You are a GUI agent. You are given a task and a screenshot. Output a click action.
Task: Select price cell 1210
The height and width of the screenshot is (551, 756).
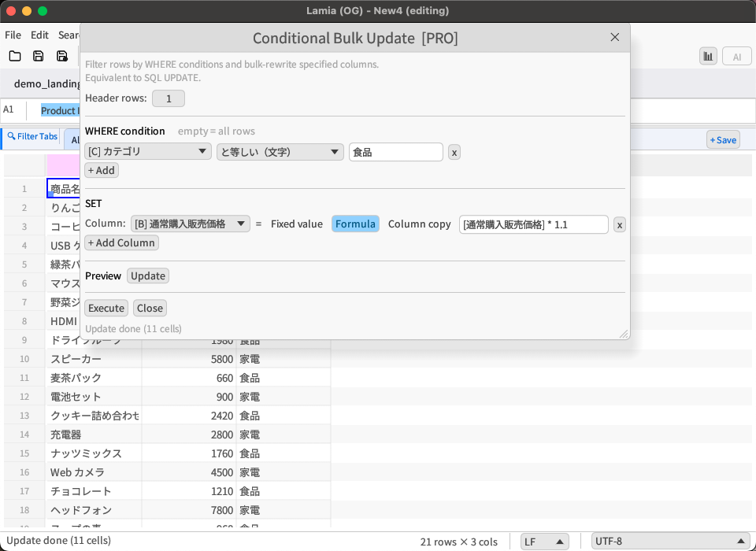pyautogui.click(x=189, y=491)
